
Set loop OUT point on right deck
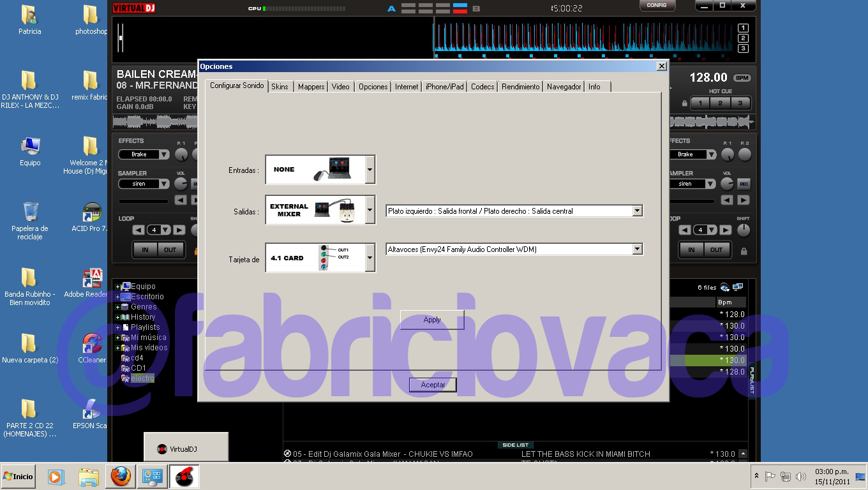pyautogui.click(x=717, y=249)
